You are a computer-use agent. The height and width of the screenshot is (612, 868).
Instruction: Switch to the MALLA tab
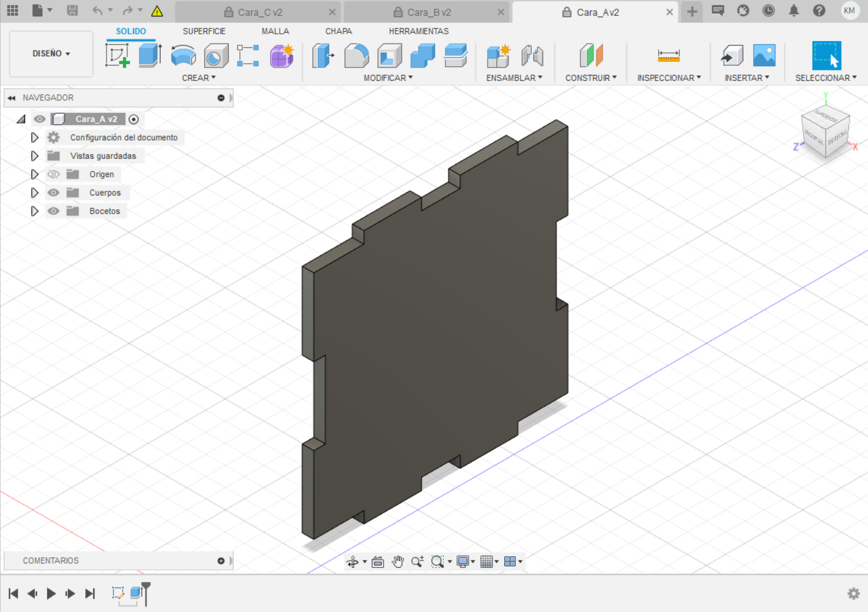(x=275, y=31)
